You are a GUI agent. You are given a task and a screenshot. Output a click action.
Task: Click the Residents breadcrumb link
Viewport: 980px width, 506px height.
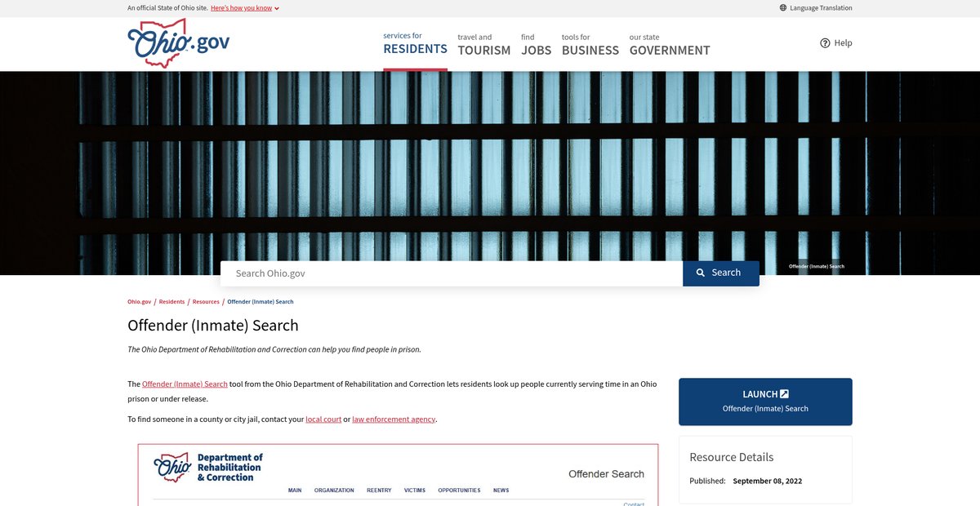tap(171, 302)
